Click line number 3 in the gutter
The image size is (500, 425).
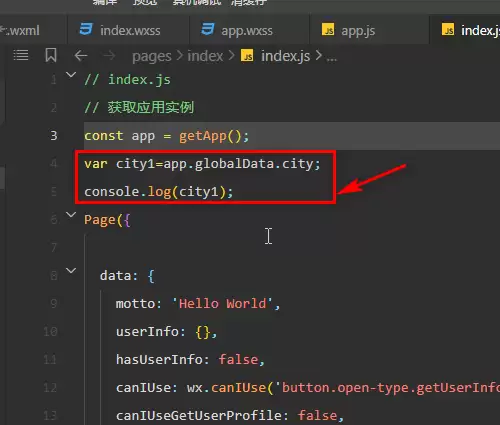54,136
